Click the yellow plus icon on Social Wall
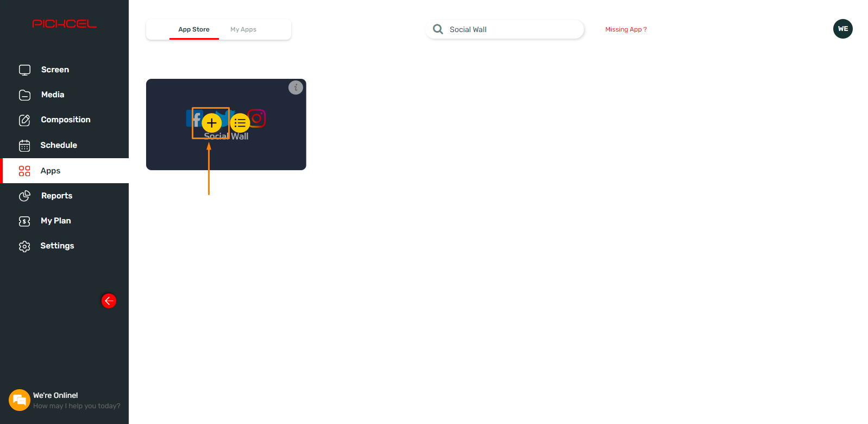The width and height of the screenshot is (868, 424). 212,123
